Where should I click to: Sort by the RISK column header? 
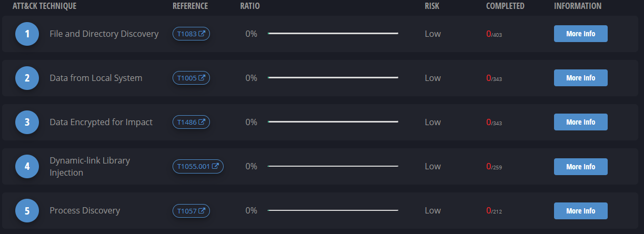432,6
